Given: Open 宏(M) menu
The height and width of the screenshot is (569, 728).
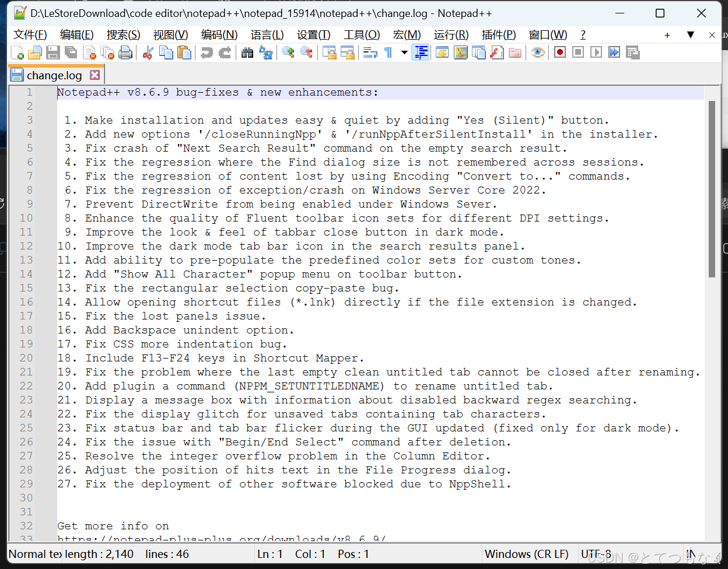Looking at the screenshot, I should coord(407,35).
